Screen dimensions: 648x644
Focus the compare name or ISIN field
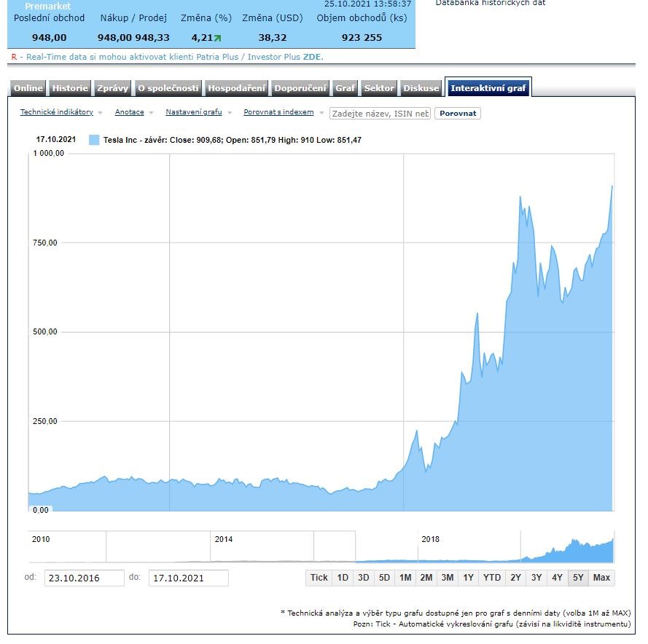tap(380, 114)
